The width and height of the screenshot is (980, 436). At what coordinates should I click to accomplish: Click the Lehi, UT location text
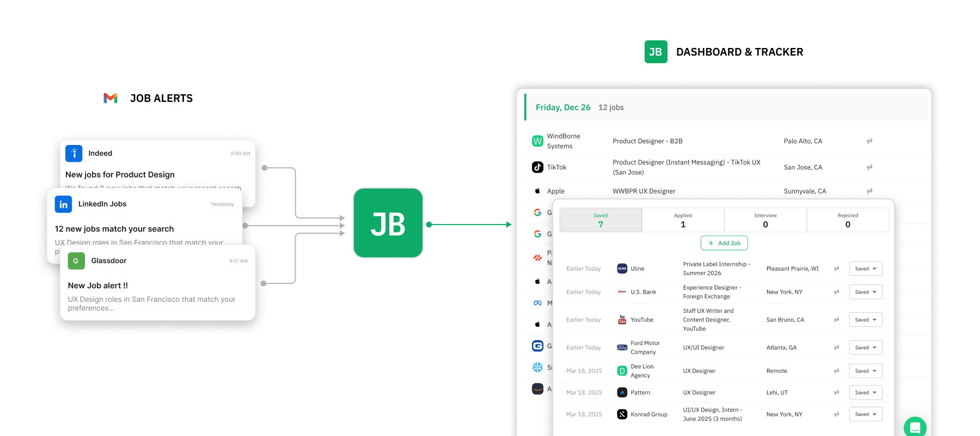click(x=777, y=392)
